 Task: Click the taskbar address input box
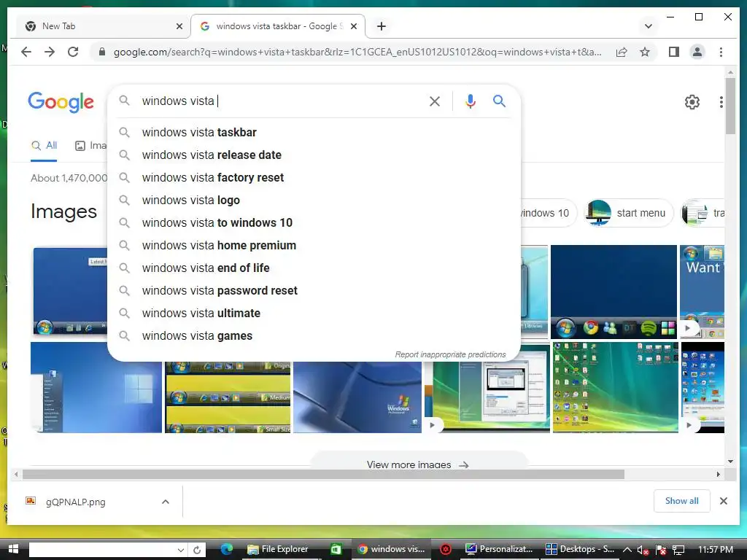pos(102,550)
